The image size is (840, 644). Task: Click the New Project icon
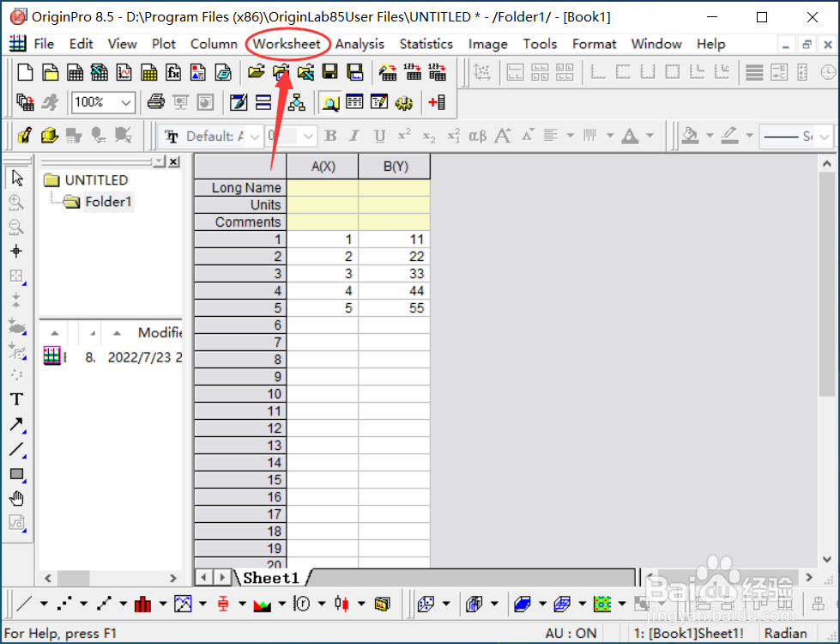coord(25,72)
